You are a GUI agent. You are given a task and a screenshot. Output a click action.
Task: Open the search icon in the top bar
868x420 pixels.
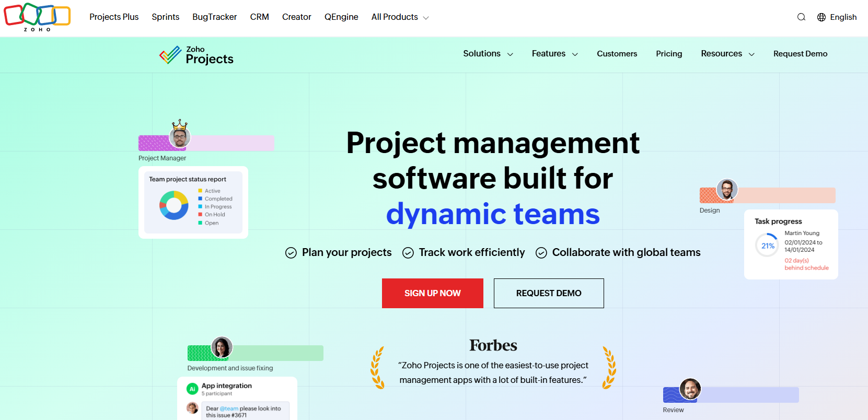pos(801,17)
